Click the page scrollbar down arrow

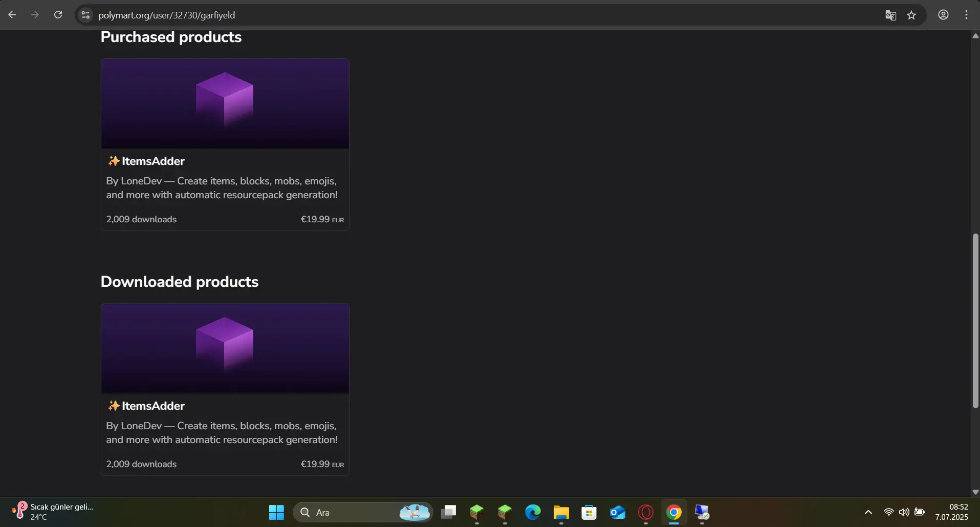[x=975, y=492]
